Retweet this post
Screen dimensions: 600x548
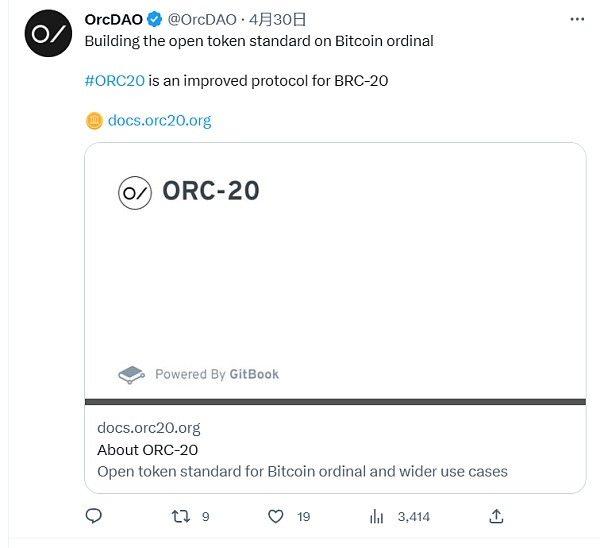181,516
